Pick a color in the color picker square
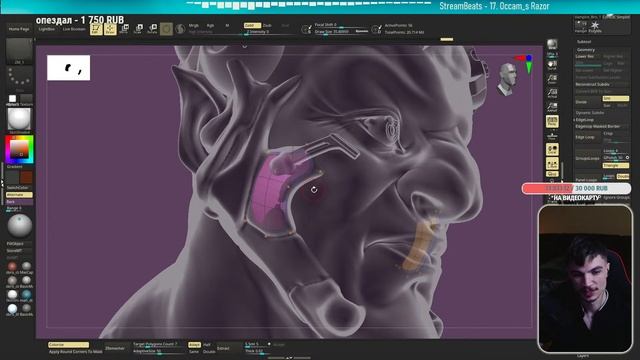 (19, 149)
